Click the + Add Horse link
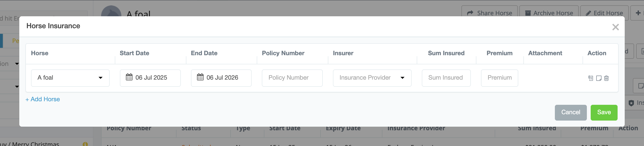 click(43, 99)
